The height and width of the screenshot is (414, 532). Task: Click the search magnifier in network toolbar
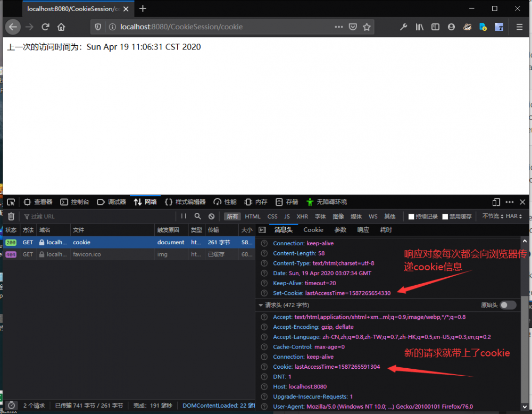pyautogui.click(x=198, y=217)
